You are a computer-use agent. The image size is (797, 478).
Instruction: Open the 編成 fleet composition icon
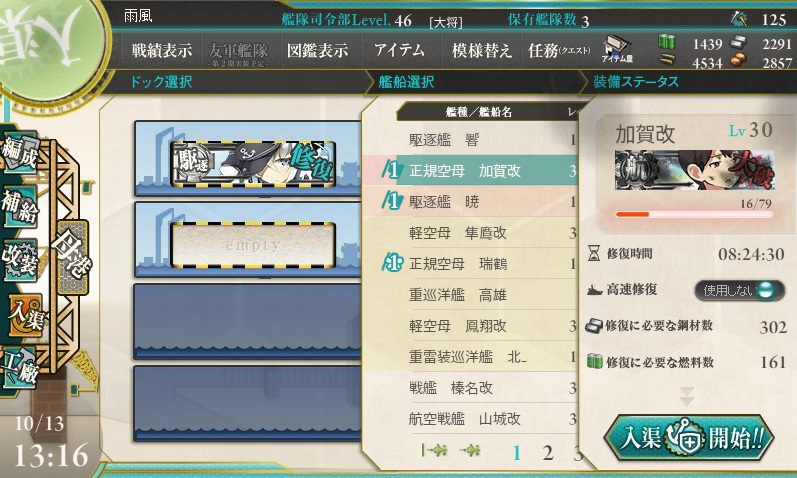[19, 152]
